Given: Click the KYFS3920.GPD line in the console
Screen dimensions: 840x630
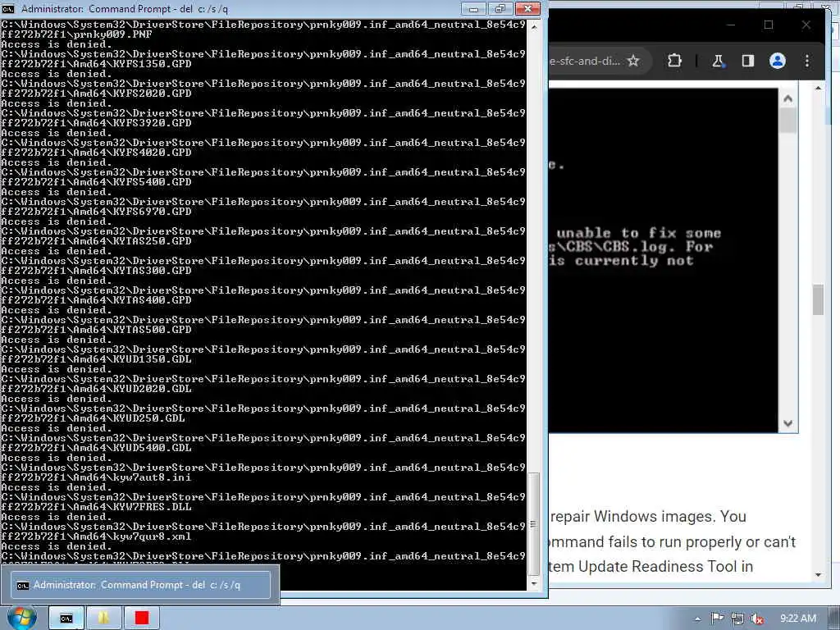Looking at the screenshot, I should pos(97,123).
